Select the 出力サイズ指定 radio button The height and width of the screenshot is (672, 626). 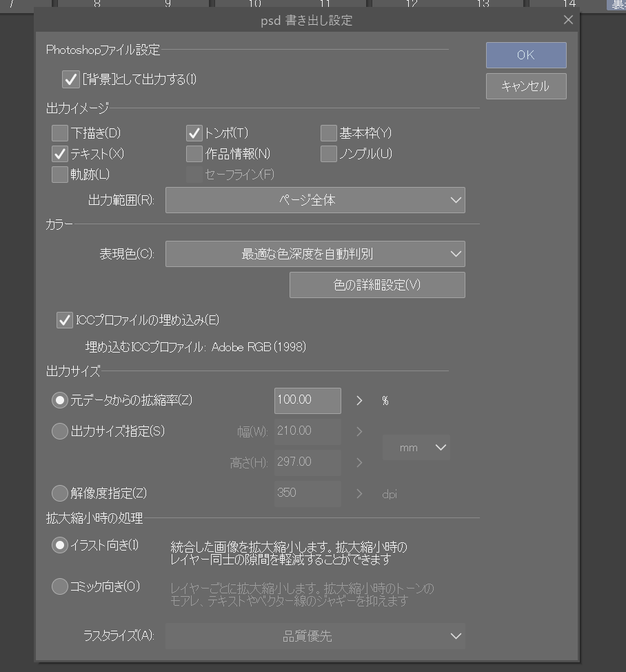pyautogui.click(x=60, y=432)
